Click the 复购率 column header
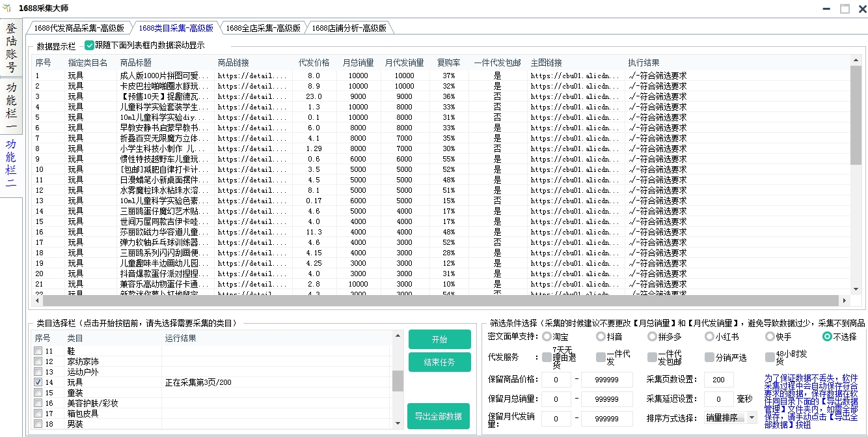The height and width of the screenshot is (437, 868). 449,63
